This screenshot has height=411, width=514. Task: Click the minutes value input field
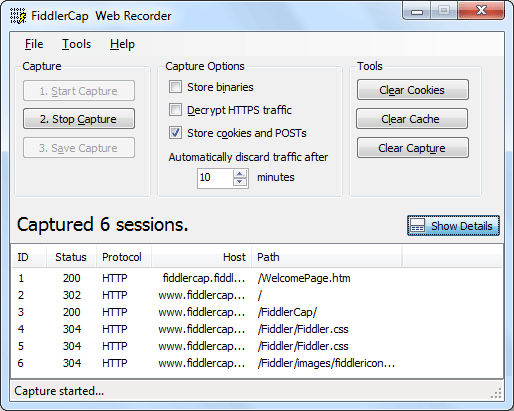[x=215, y=178]
